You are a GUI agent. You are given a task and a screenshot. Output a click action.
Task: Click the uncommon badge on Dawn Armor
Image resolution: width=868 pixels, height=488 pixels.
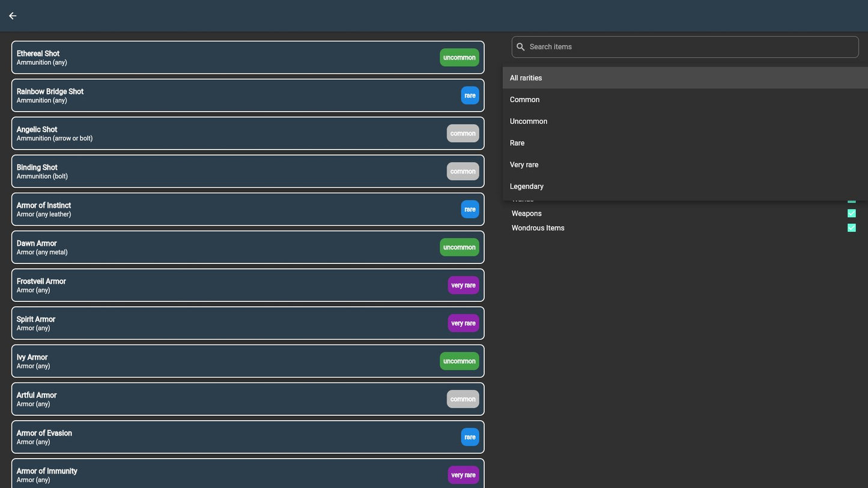pos(459,247)
